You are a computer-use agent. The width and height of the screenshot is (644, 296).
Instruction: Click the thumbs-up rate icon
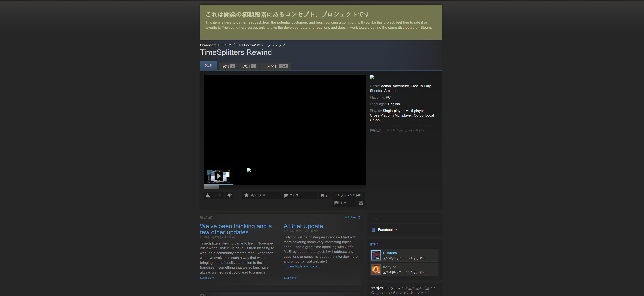tap(208, 195)
